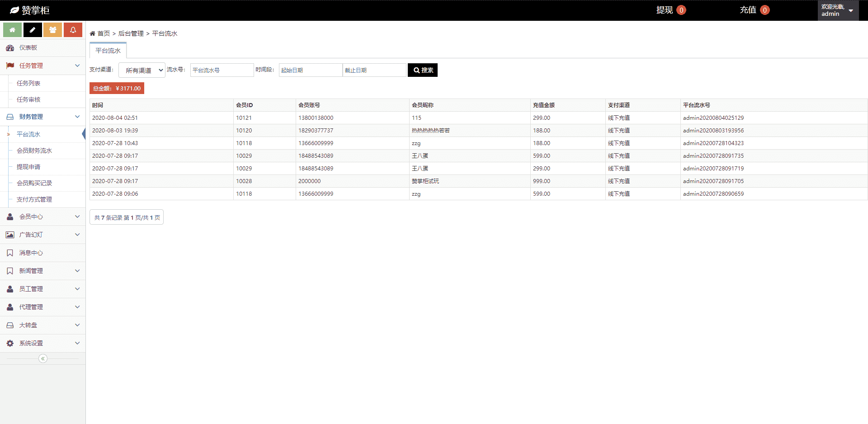The height and width of the screenshot is (424, 868).
Task: Open 提现申请 in the sidebar
Action: (x=28, y=167)
